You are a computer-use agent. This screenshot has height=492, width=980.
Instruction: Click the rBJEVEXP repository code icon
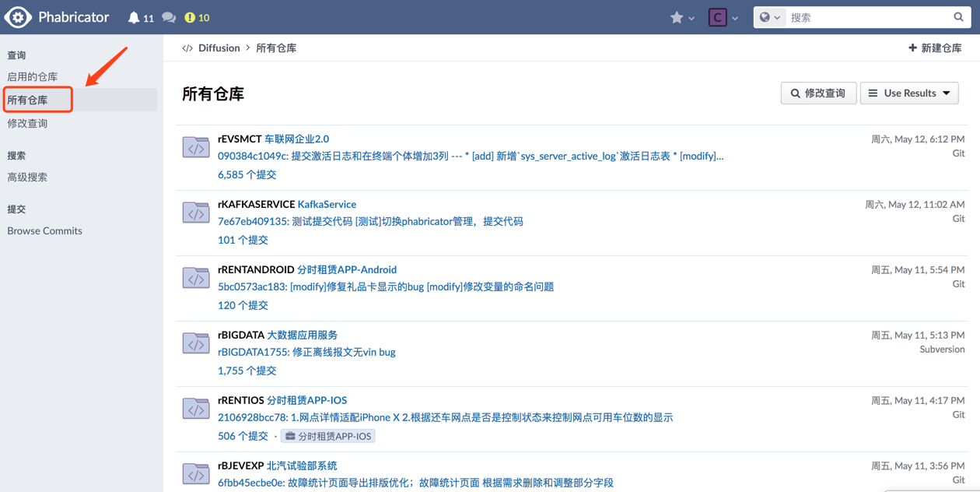tap(196, 474)
